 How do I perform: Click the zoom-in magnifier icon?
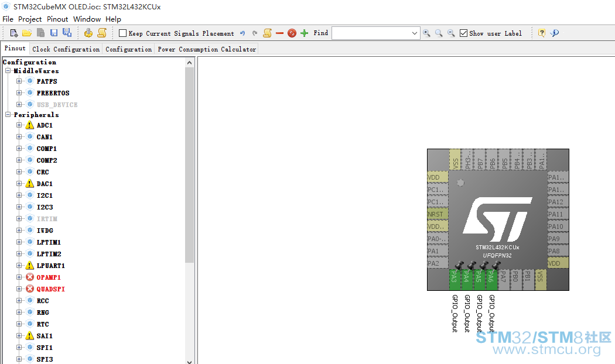(x=439, y=33)
